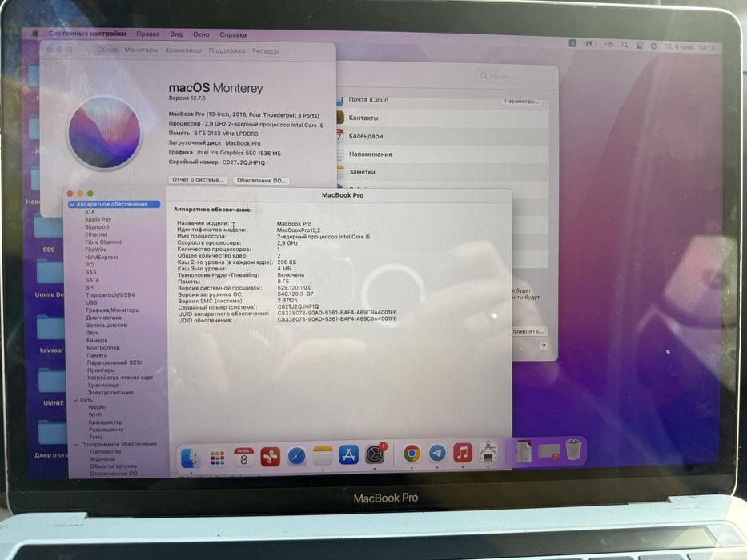
Task: Collapse the 'Сеть' section in the sidebar
Action: pyautogui.click(x=76, y=400)
